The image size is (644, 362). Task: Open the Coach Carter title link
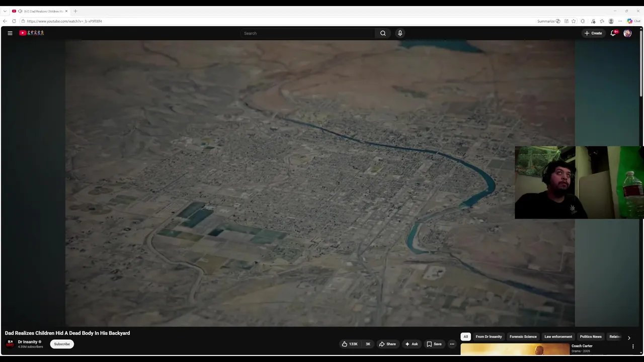[582, 346]
